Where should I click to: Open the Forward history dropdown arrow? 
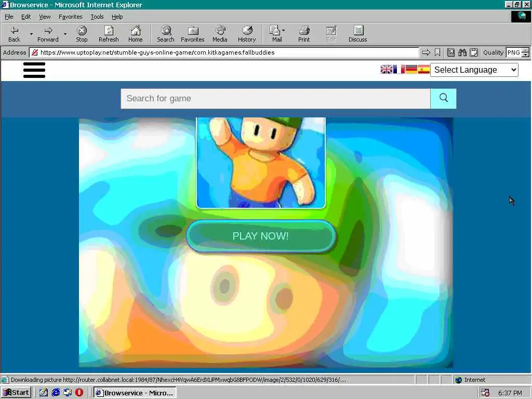click(x=65, y=34)
